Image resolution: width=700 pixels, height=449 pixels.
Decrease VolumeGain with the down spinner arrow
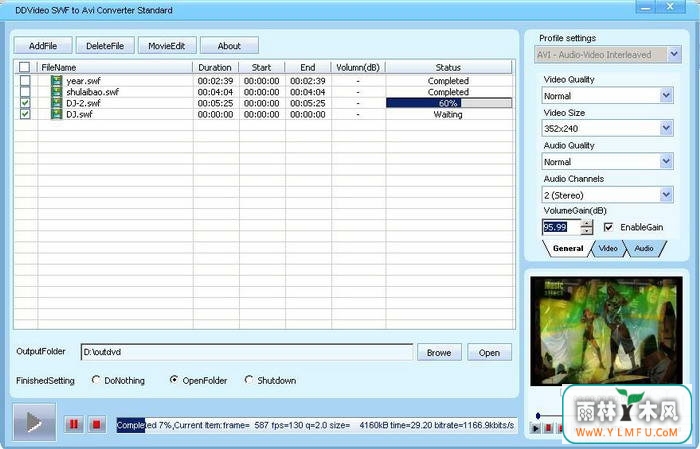588,231
